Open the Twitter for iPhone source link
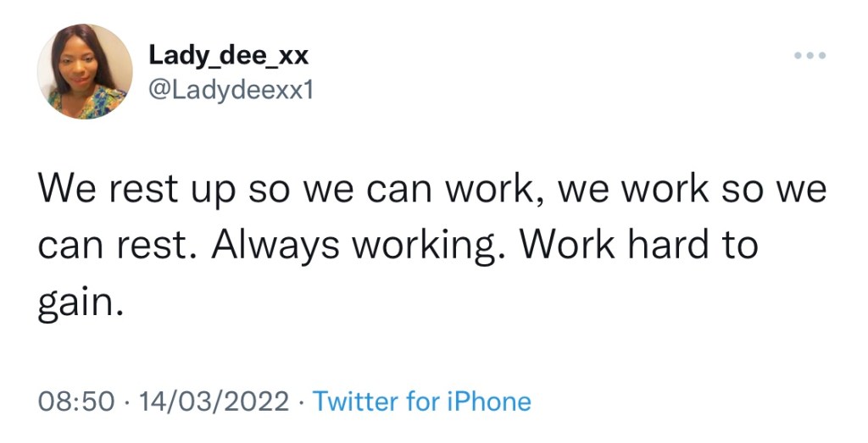This screenshot has height=443, width=868. (x=422, y=401)
